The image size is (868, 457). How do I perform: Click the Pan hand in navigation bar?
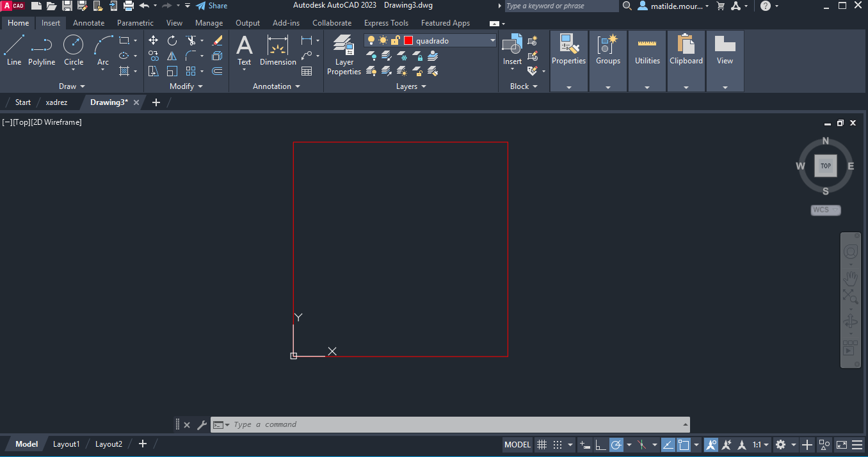(850, 278)
